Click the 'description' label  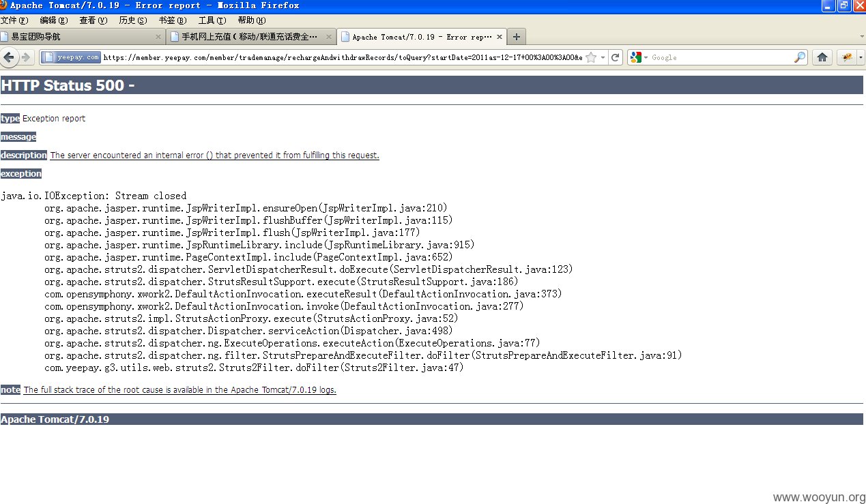tap(24, 155)
